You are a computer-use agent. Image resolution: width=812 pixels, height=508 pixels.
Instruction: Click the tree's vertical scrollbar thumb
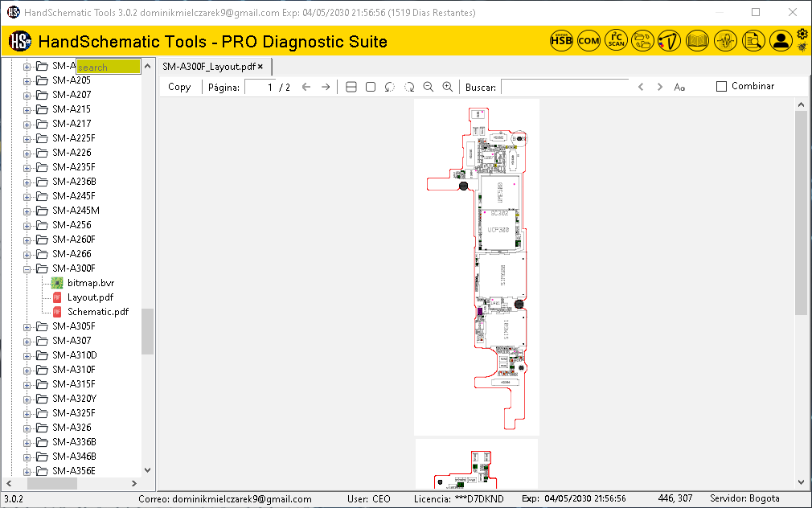click(x=148, y=331)
